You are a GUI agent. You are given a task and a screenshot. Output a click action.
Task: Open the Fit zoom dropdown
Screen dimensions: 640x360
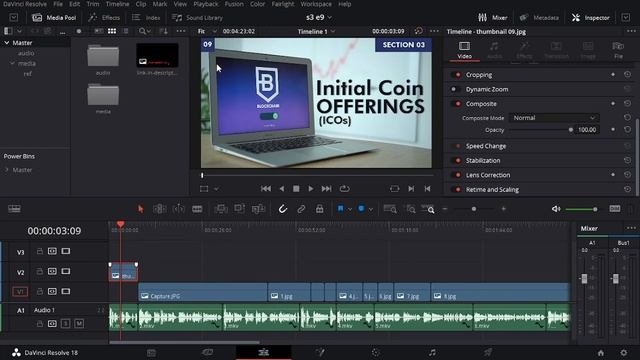pos(207,31)
